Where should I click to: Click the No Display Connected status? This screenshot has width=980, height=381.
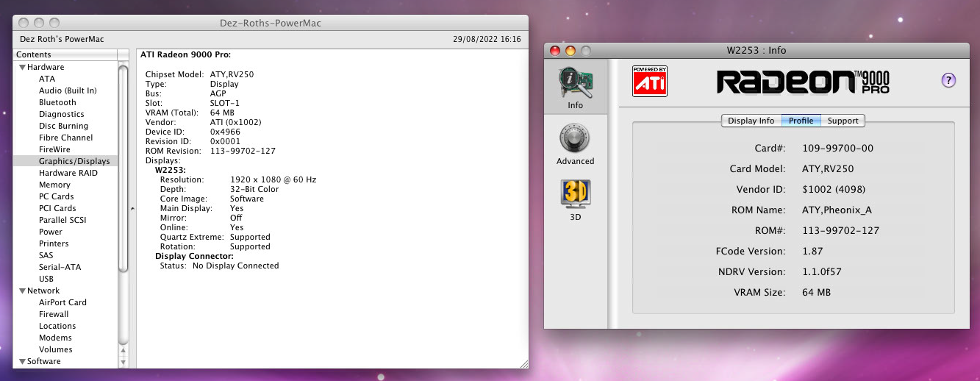point(235,266)
